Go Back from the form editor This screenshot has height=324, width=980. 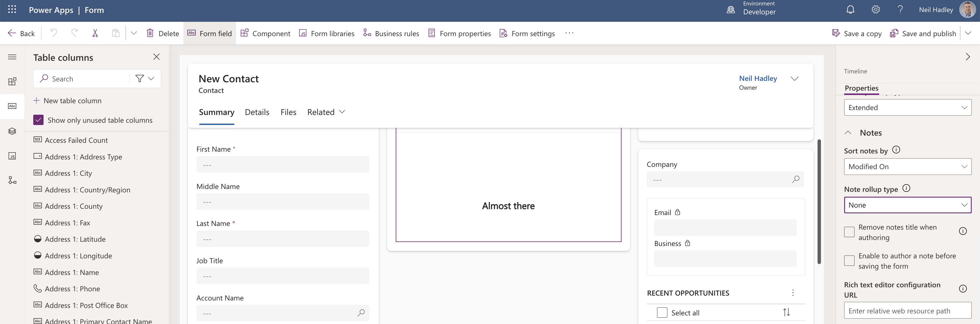point(21,34)
